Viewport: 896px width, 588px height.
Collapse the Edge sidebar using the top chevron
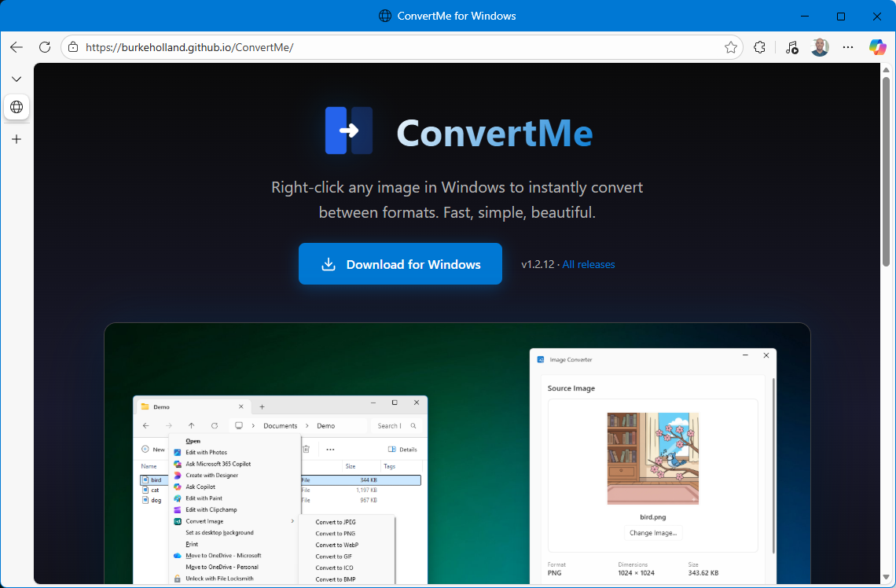(x=17, y=79)
